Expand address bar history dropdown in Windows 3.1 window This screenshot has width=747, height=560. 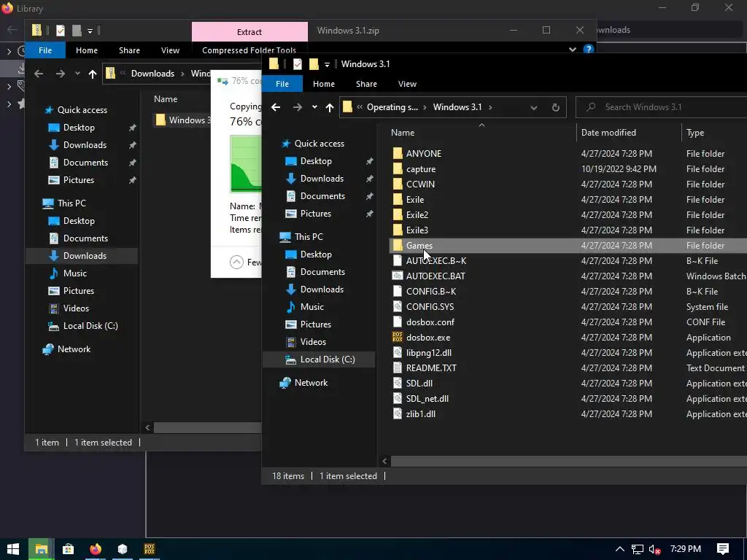(533, 107)
